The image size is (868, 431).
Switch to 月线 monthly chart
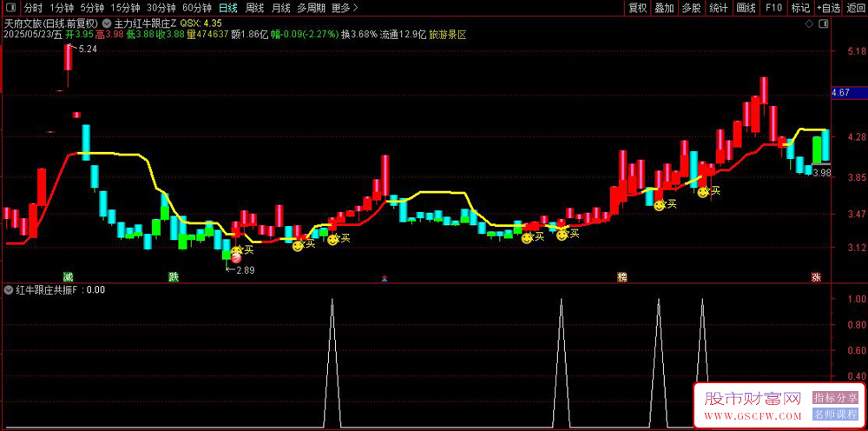click(280, 8)
